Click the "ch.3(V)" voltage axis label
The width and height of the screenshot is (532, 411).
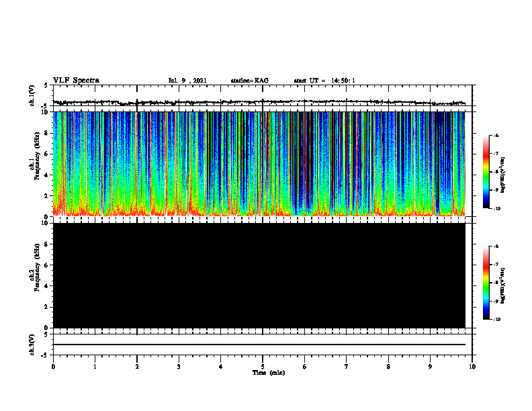(x=32, y=345)
